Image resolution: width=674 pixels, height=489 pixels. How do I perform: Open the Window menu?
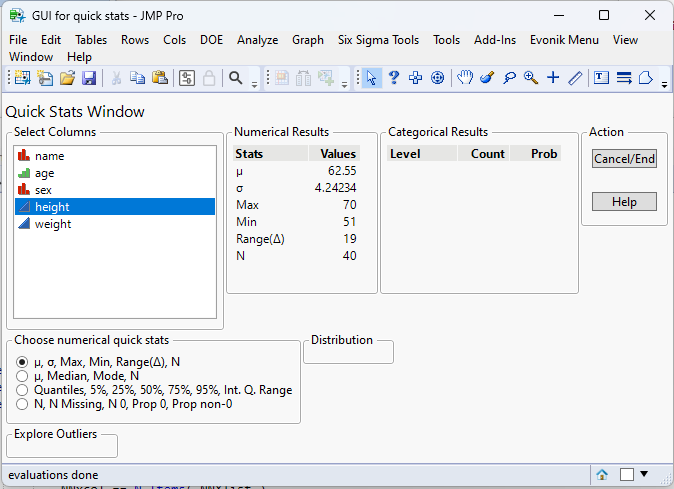[31, 57]
